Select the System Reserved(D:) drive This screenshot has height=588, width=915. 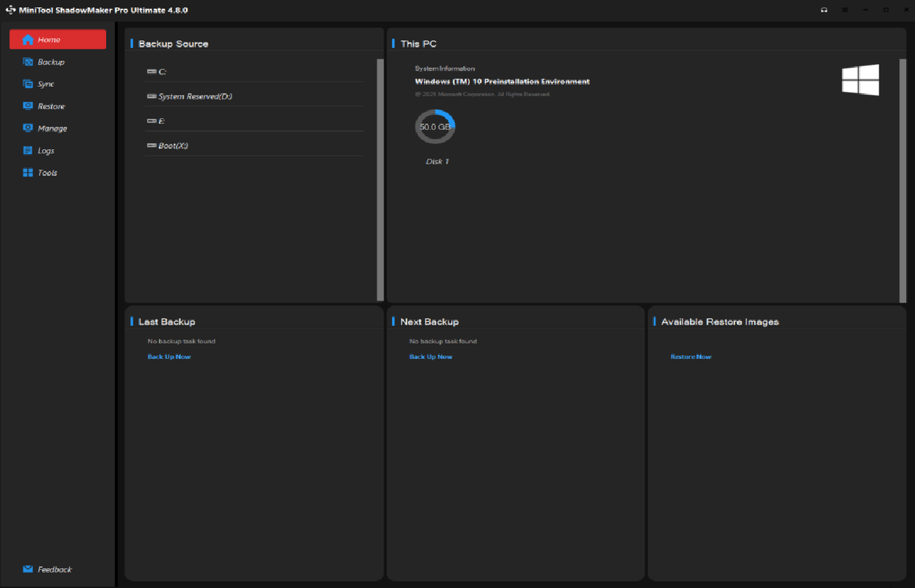pyautogui.click(x=254, y=96)
